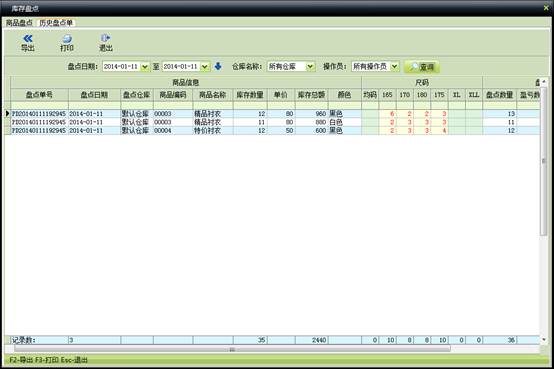Screen dimensions: 554x369
Task: Click the 库存数量 column header
Action: (x=250, y=95)
